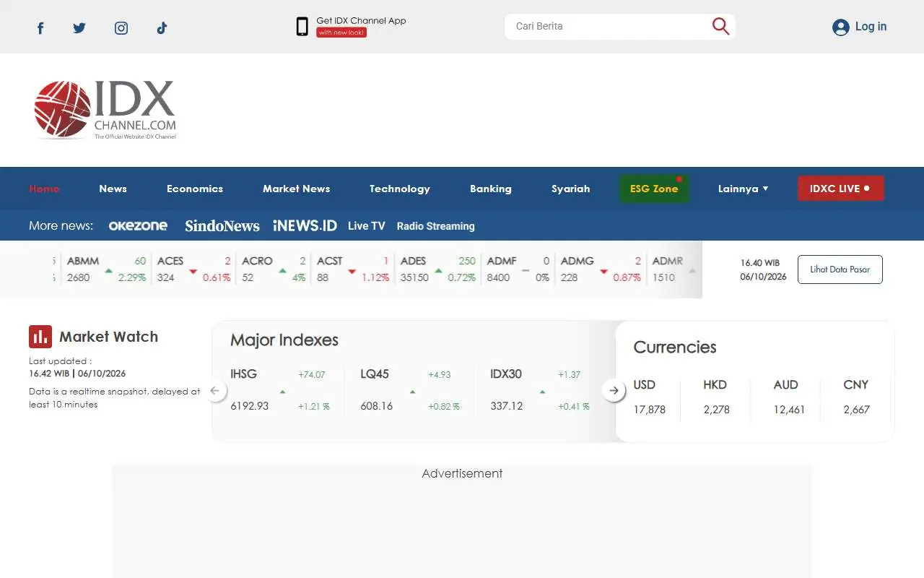Click LQ45 value 608.16
Screen dimensions: 924x578
pyautogui.click(x=377, y=406)
